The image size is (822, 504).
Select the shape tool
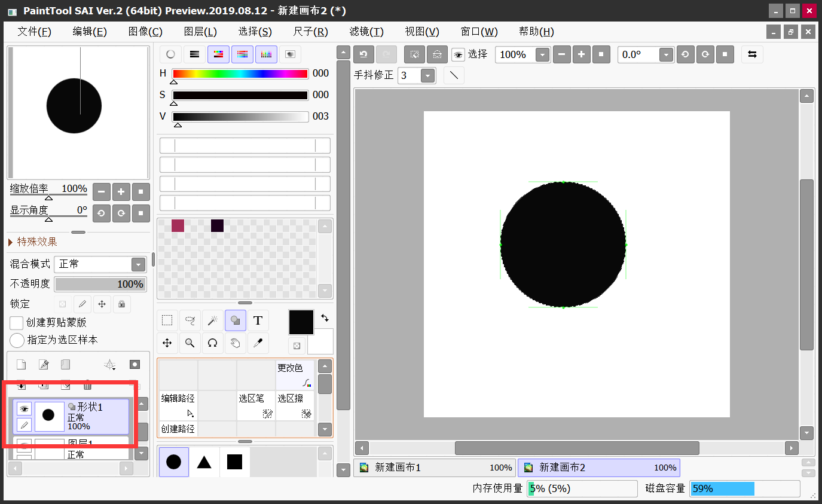coord(236,321)
